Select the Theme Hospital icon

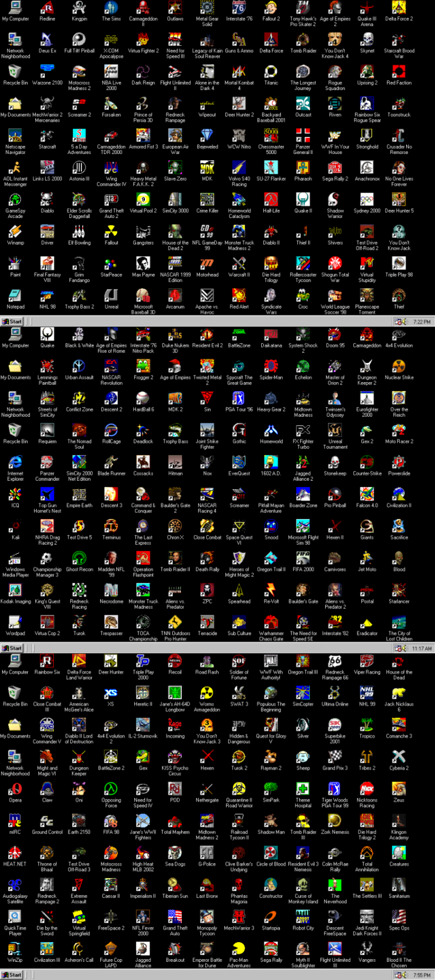[x=303, y=789]
